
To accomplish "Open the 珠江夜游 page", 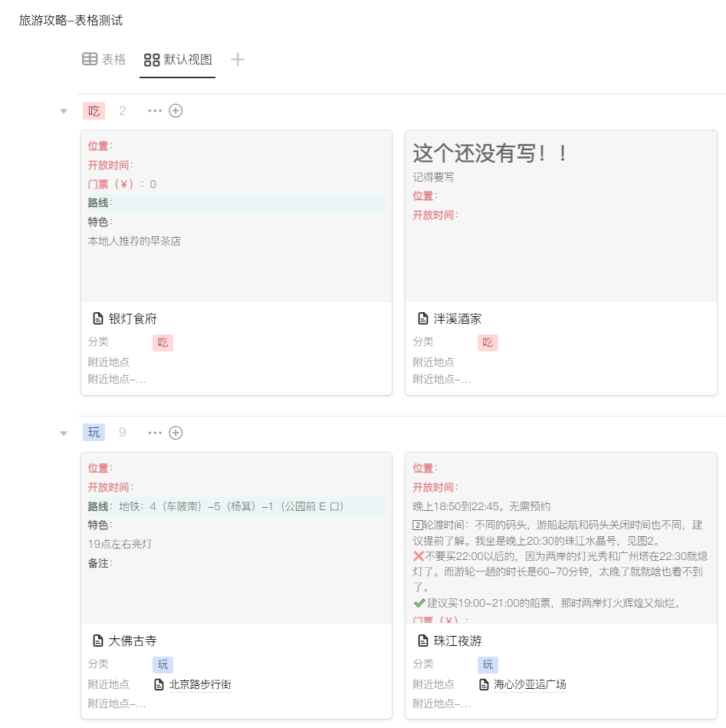I will pyautogui.click(x=457, y=641).
